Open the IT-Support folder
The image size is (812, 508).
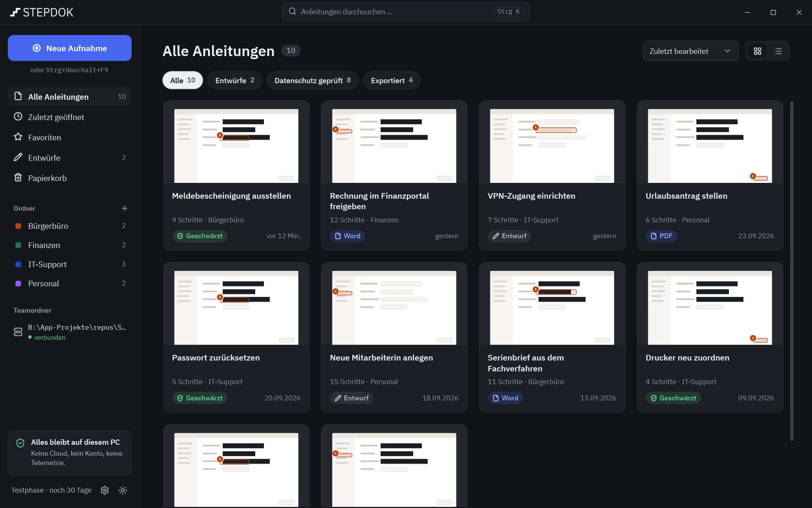70,264
